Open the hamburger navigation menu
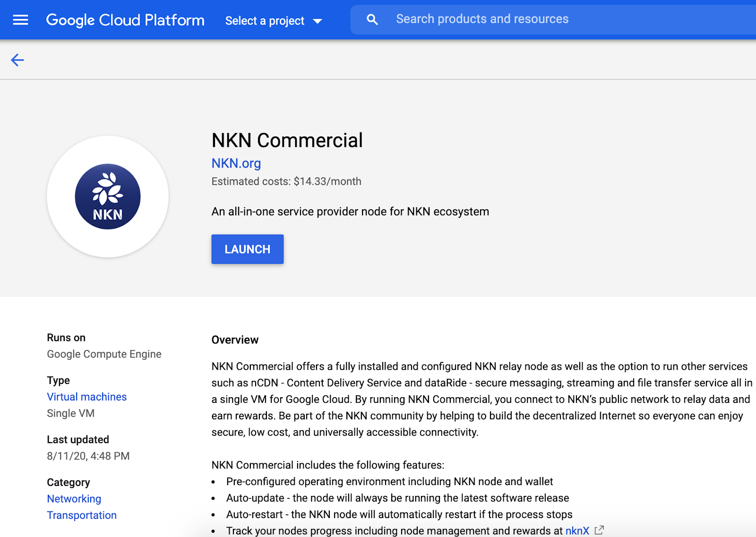 coord(20,20)
